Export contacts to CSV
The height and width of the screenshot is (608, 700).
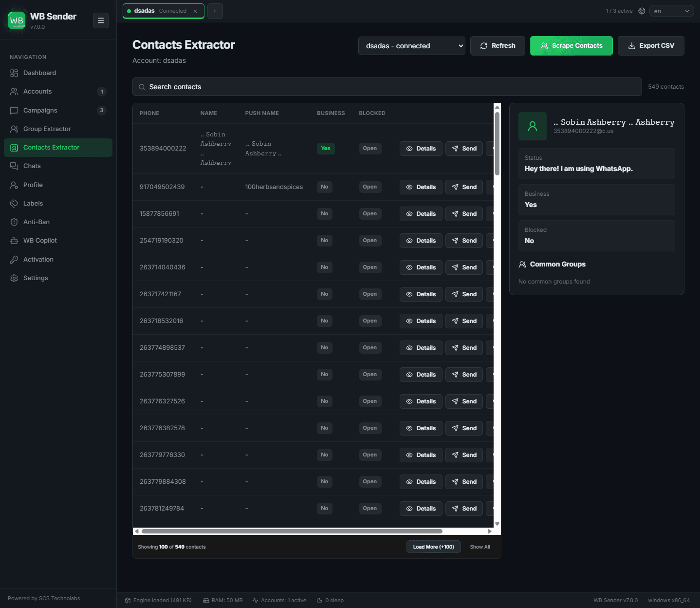click(x=651, y=46)
